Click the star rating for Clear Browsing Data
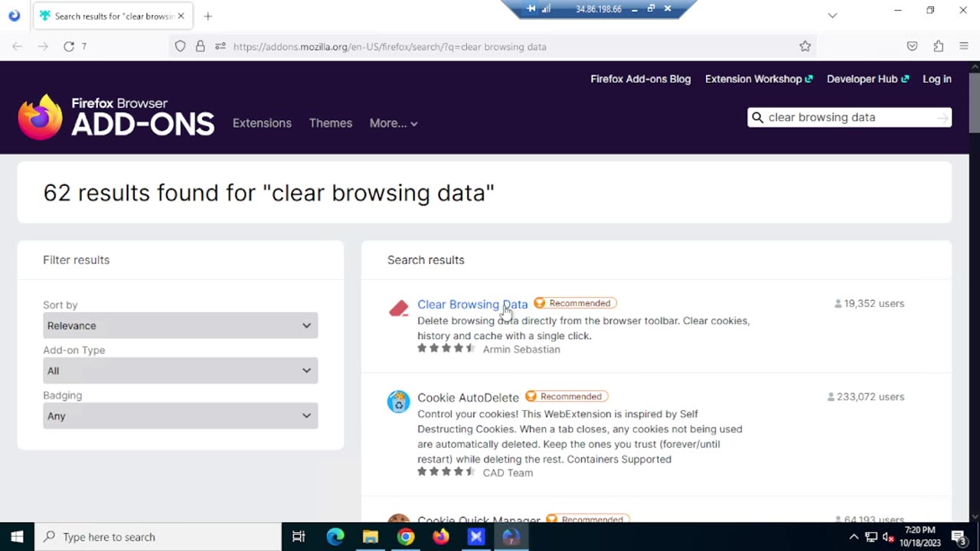This screenshot has height=551, width=980. (446, 348)
